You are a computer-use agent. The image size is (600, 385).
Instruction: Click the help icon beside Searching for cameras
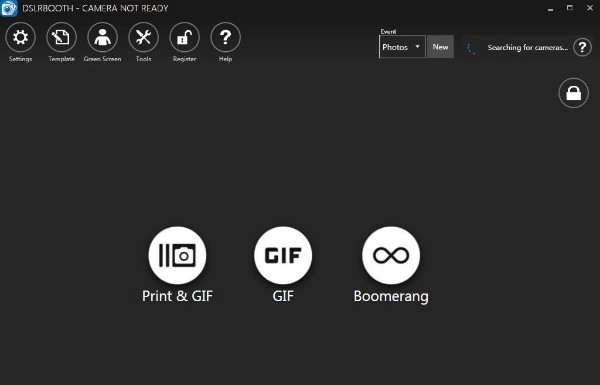coord(582,47)
